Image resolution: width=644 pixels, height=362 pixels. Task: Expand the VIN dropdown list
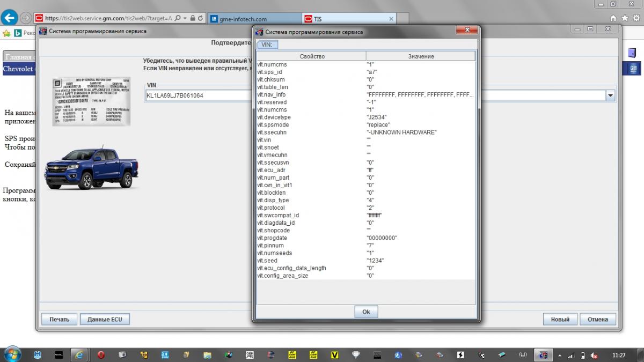coord(610,96)
